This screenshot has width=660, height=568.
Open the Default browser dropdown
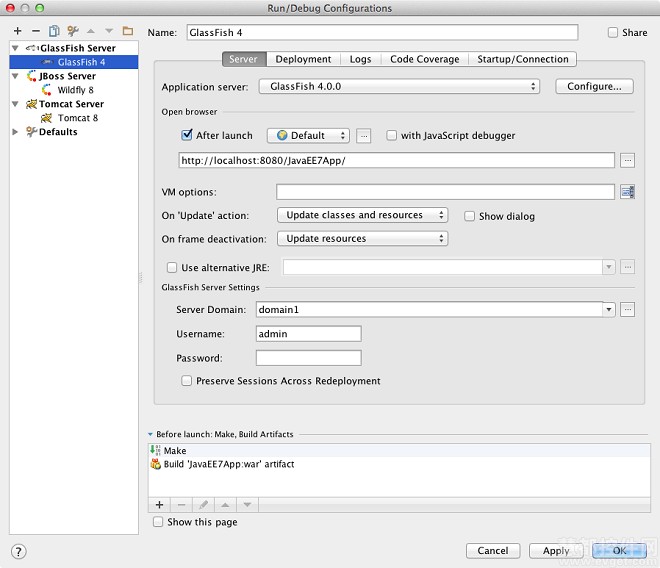coord(308,136)
